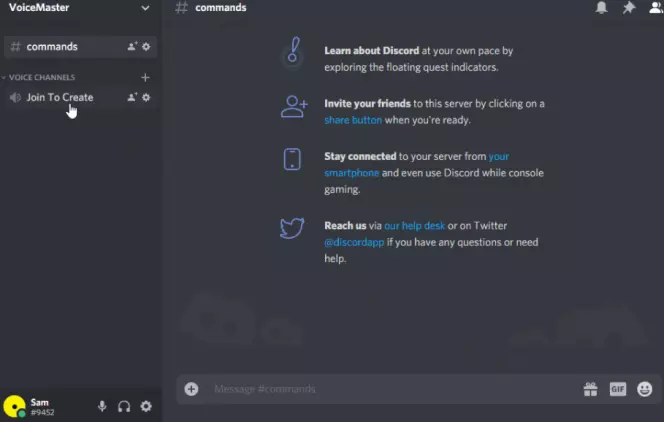This screenshot has width=664, height=422.
Task: Open the VoiceMaster server dropdown menu
Action: 145,8
